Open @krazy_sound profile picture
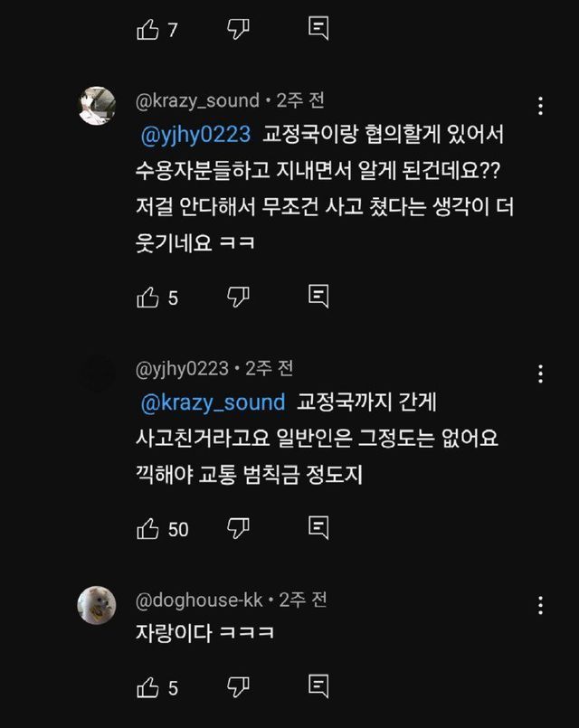Image resolution: width=579 pixels, height=728 pixels. point(97,106)
